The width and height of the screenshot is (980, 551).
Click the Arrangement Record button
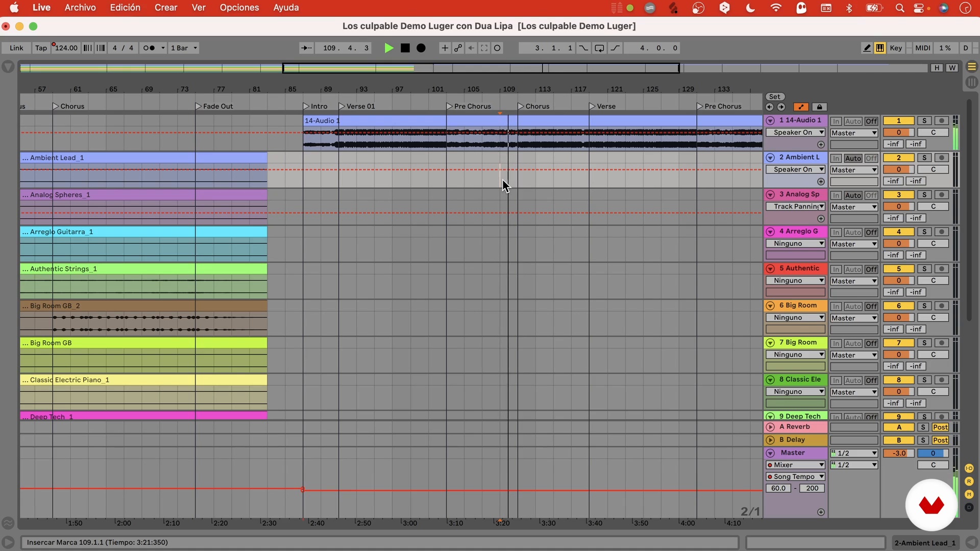coord(421,48)
